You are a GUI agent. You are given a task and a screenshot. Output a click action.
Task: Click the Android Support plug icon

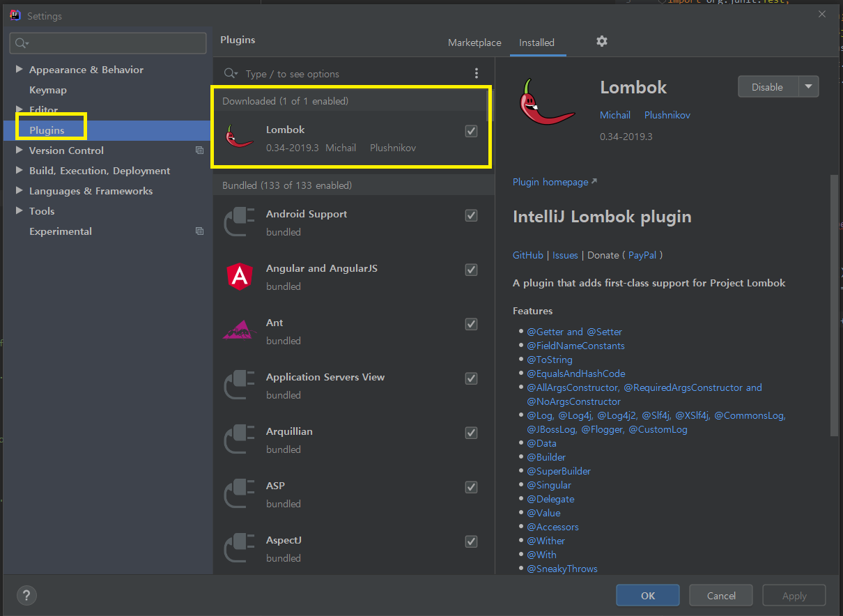coord(240,223)
